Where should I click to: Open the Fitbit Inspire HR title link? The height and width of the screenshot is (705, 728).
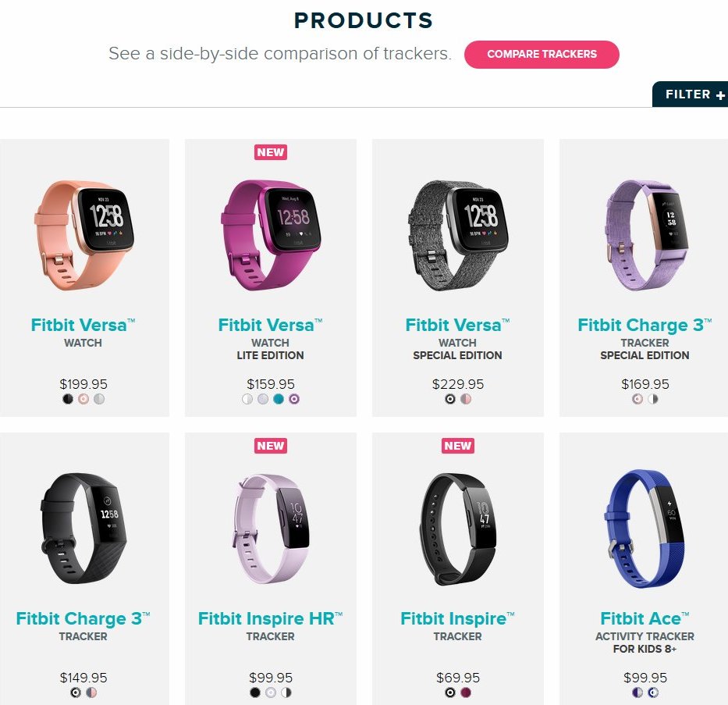point(270,618)
